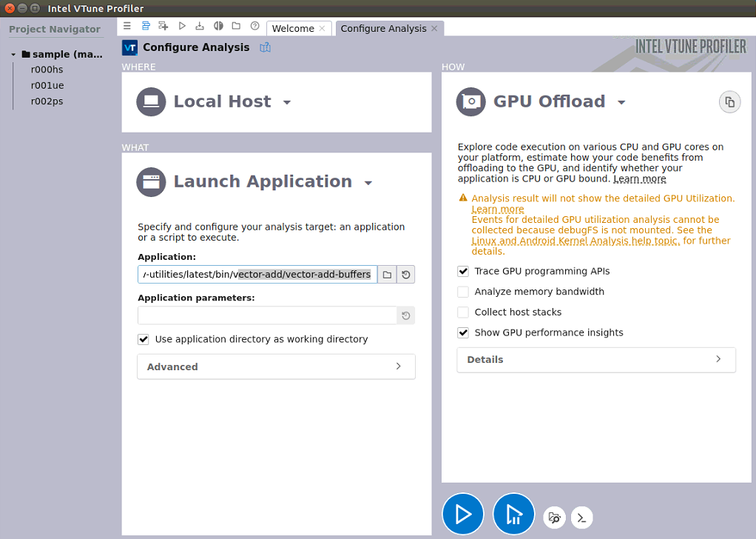
Task: Click Learn more link in GPU Offload description
Action: coord(639,179)
